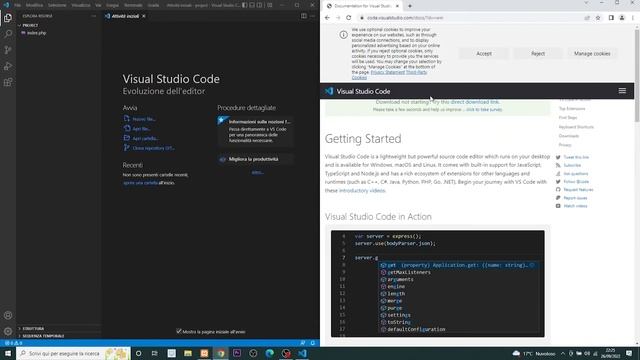Click the notifications bell in VS Code status bar
The image size is (640, 360).
coord(313,343)
